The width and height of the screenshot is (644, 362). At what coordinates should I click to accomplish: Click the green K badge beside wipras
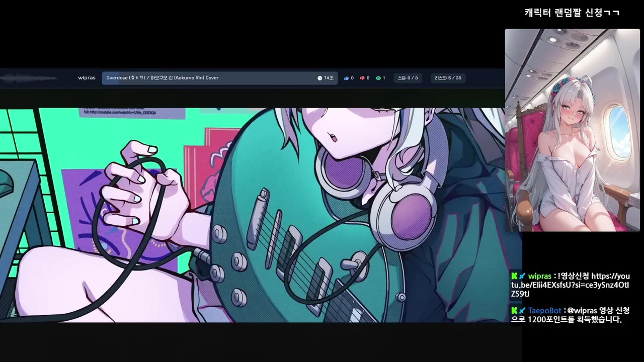514,276
